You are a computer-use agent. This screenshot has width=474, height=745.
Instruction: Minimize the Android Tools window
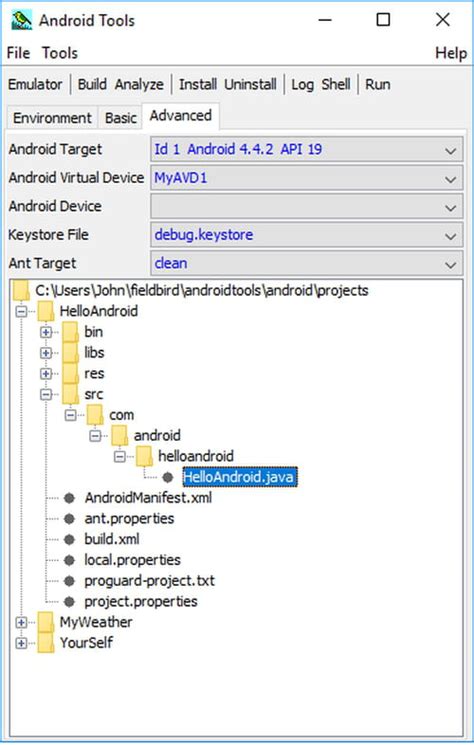click(x=325, y=20)
